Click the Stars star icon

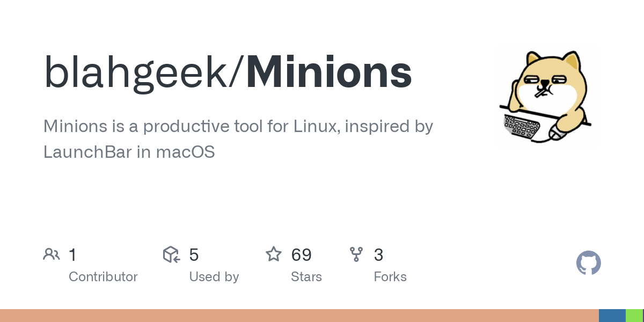pyautogui.click(x=274, y=254)
